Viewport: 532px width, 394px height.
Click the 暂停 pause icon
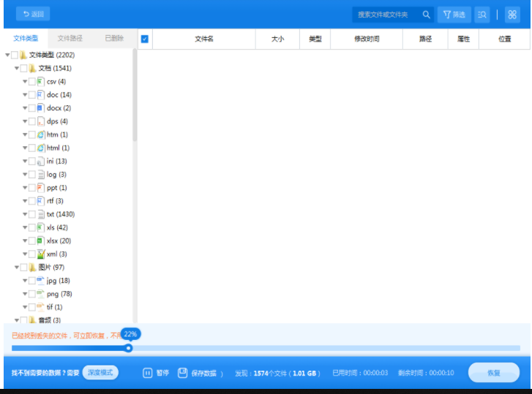point(147,373)
